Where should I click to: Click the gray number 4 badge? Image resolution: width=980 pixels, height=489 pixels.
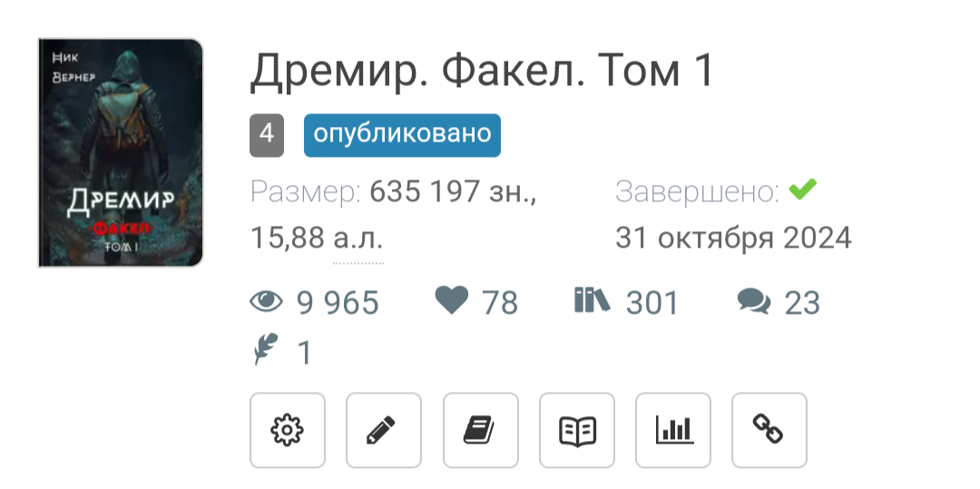267,135
